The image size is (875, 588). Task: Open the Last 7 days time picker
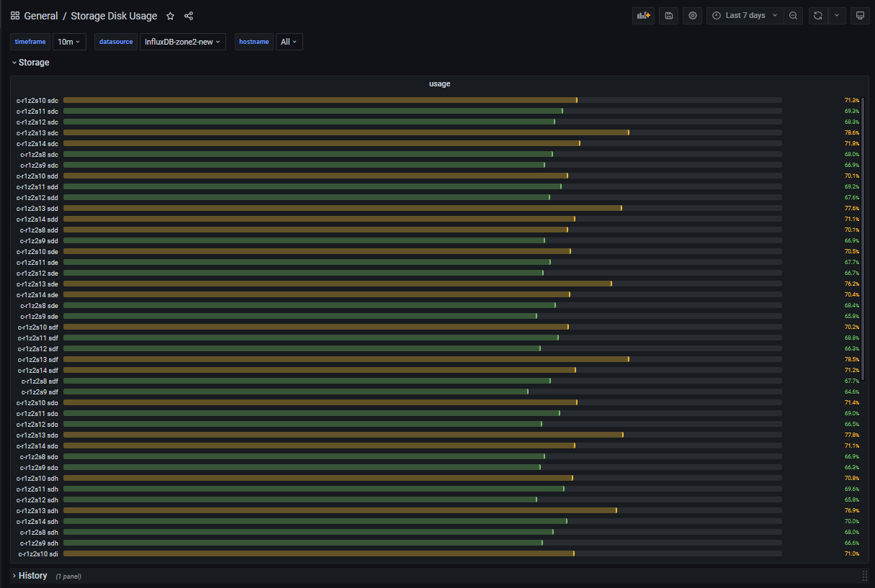(745, 16)
